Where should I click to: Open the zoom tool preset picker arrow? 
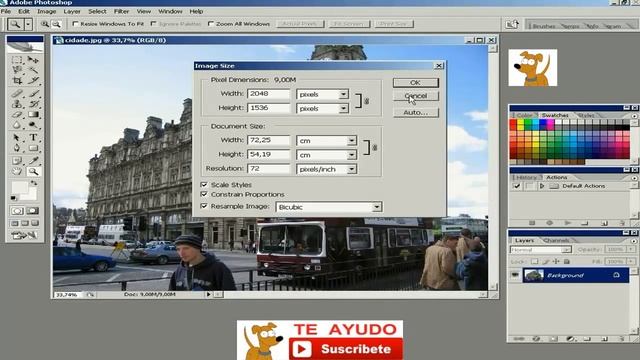pos(28,24)
